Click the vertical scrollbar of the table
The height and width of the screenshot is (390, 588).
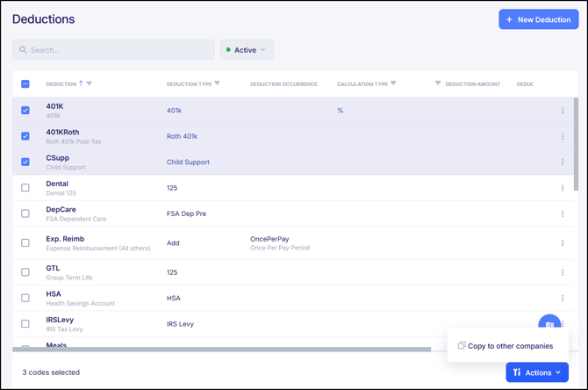[x=576, y=141]
